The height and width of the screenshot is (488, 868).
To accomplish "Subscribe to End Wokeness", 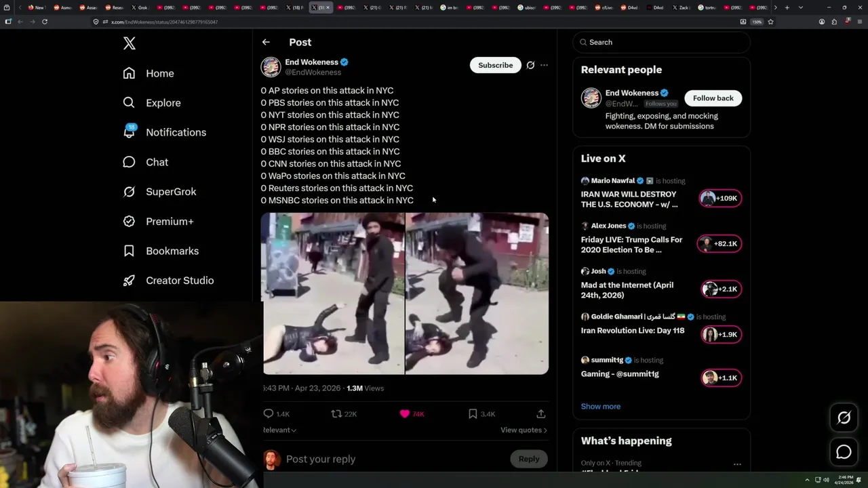I will 495,65.
